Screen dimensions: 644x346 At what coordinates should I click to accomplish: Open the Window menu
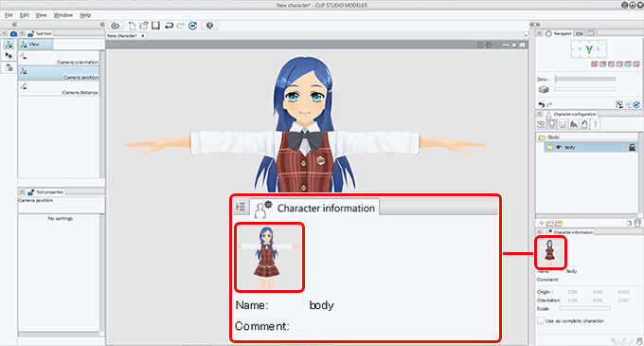click(63, 15)
